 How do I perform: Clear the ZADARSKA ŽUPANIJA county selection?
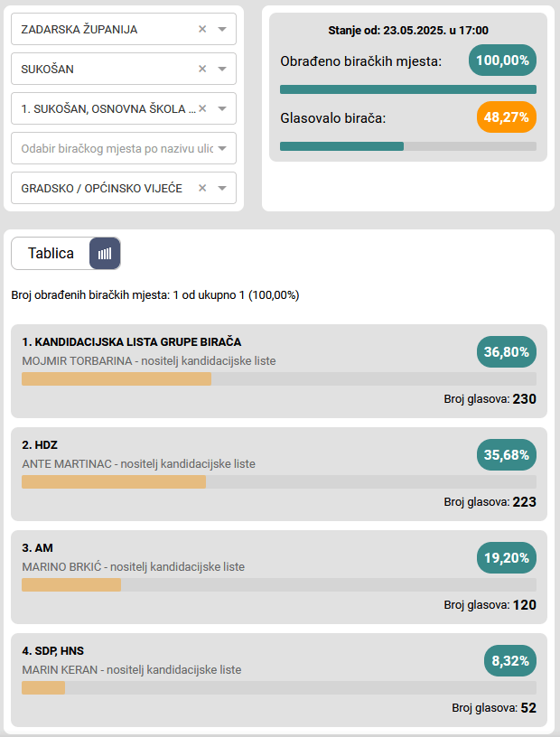pos(202,29)
